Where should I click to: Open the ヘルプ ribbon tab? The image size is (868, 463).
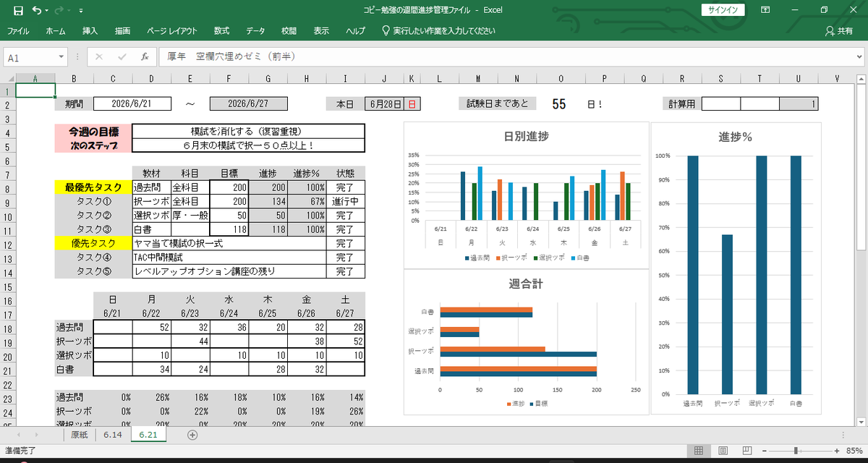(x=355, y=31)
